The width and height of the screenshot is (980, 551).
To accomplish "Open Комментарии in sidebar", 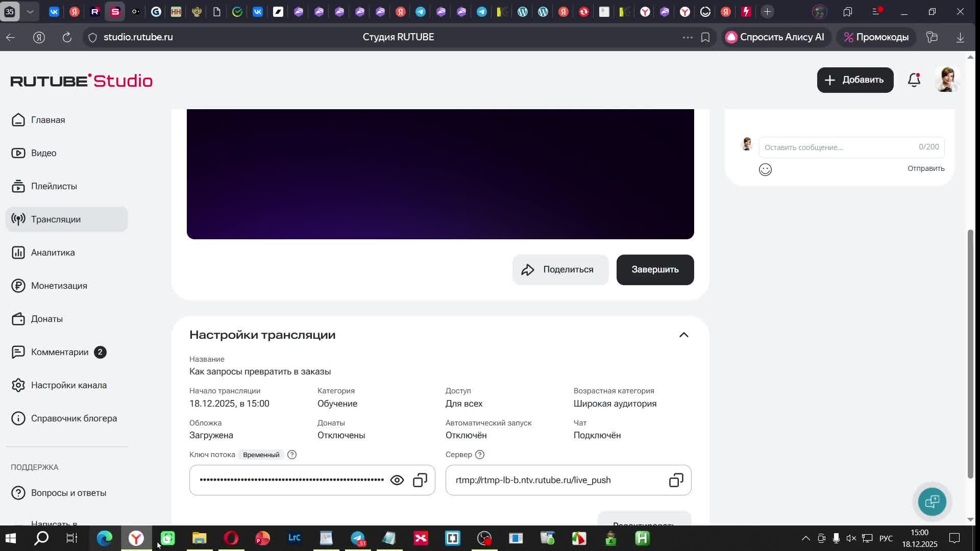I will click(59, 352).
